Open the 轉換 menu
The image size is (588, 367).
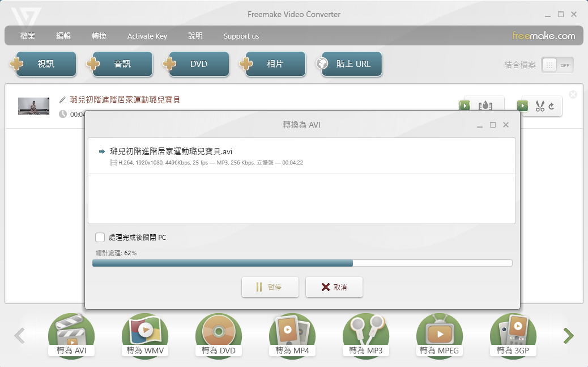[99, 36]
